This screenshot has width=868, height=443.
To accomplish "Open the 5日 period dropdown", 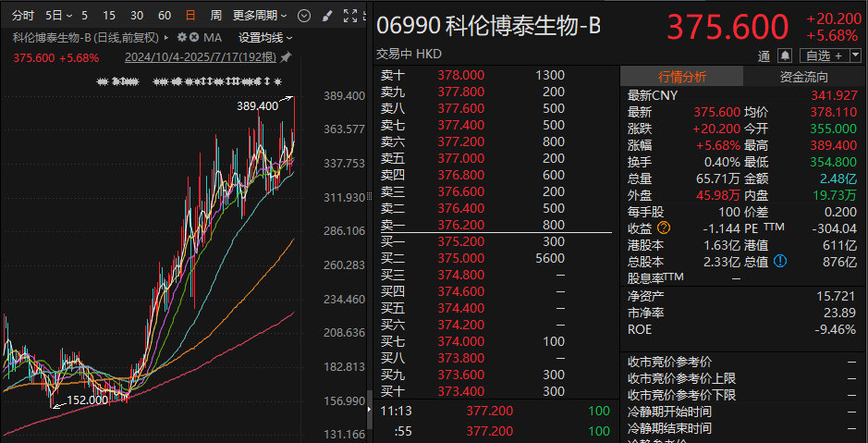I will [58, 16].
